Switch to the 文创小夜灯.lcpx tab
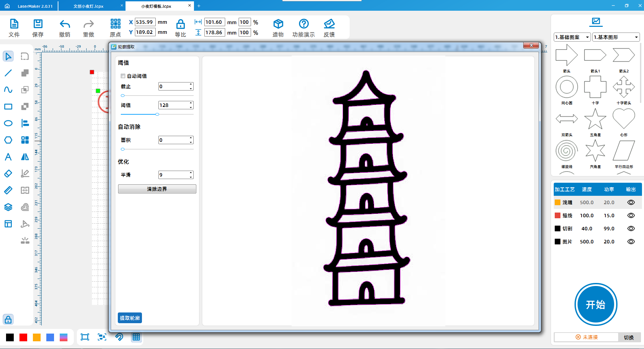644x349 pixels. click(89, 6)
